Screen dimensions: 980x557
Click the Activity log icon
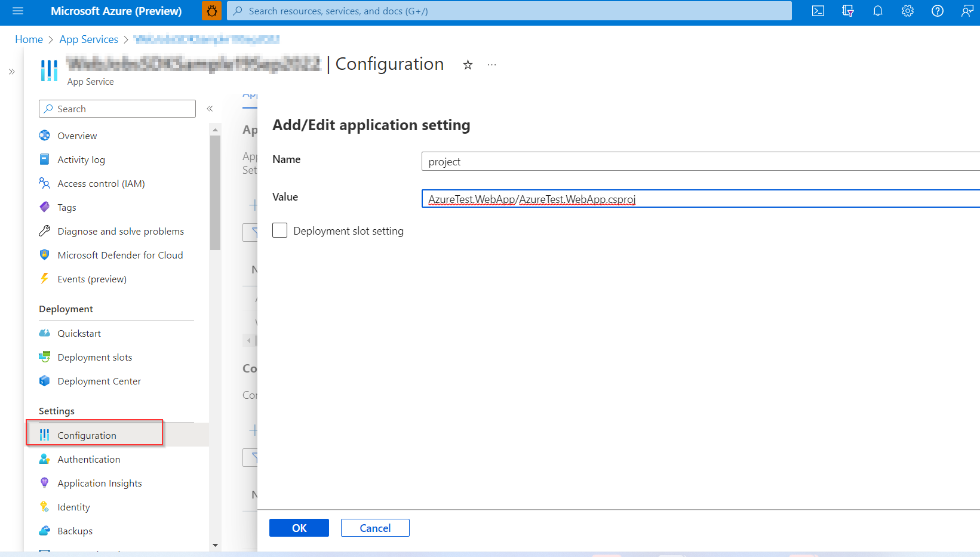tap(45, 159)
